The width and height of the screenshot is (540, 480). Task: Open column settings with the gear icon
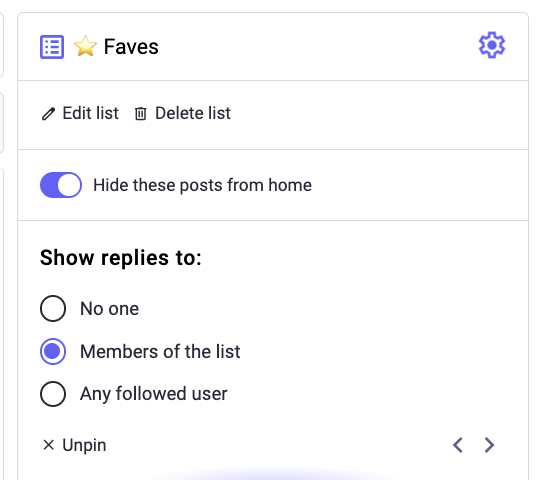click(x=492, y=45)
